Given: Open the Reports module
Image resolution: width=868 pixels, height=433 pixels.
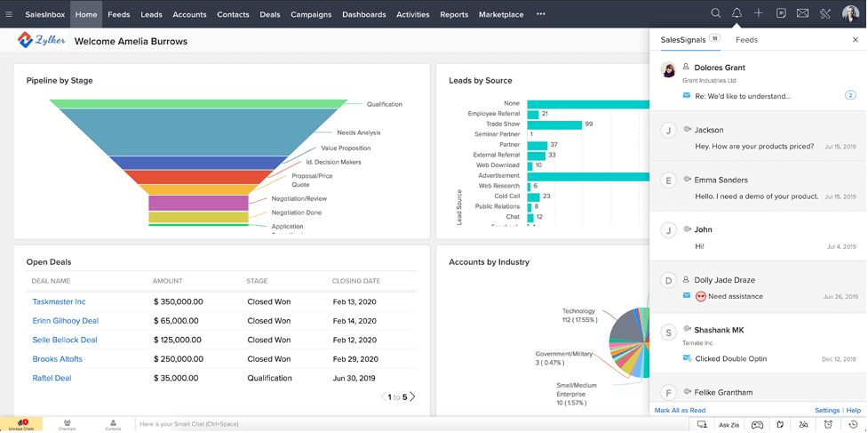Looking at the screenshot, I should (x=454, y=14).
